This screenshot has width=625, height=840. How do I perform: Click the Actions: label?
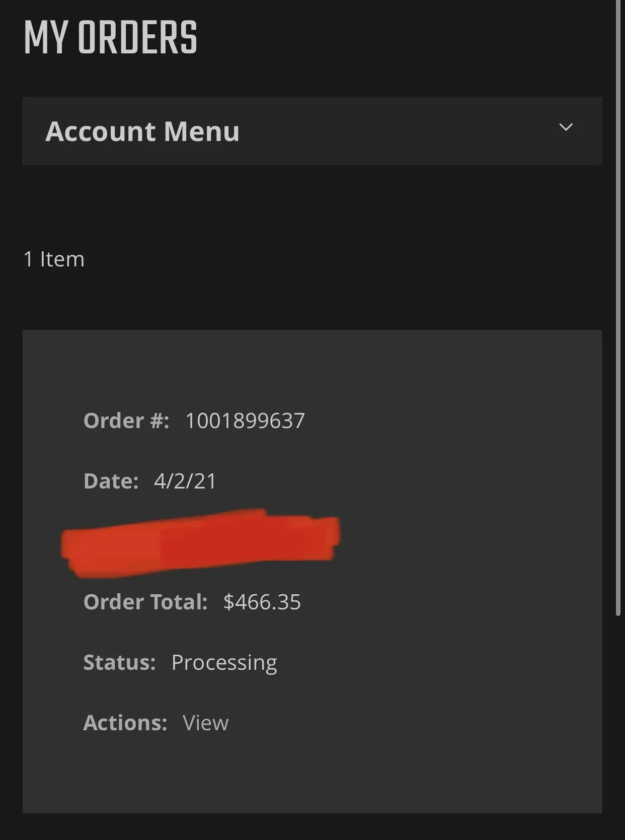(125, 723)
